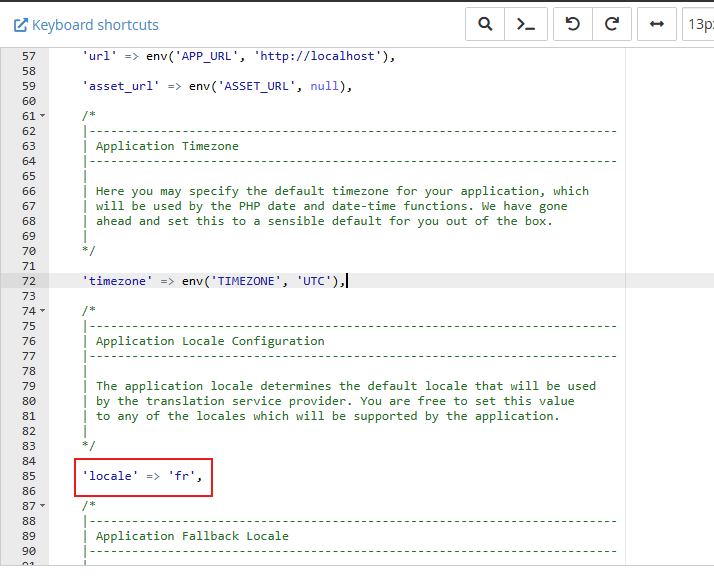Click the 'url' env APP_URL line
The image size is (714, 584).
[239, 56]
